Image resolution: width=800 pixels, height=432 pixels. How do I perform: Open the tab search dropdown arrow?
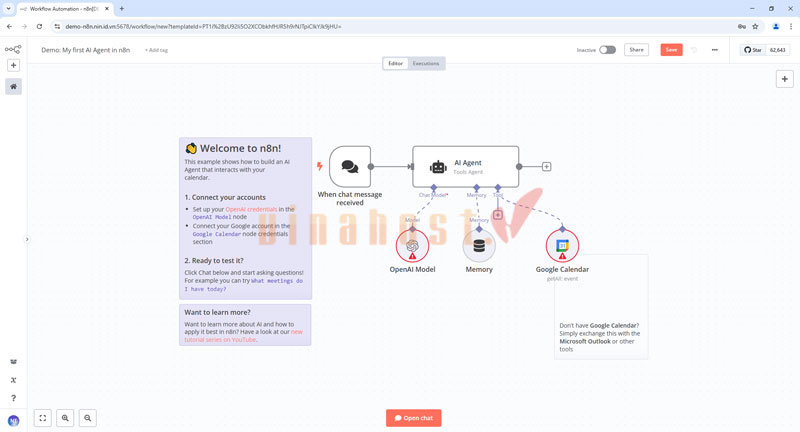8,9
